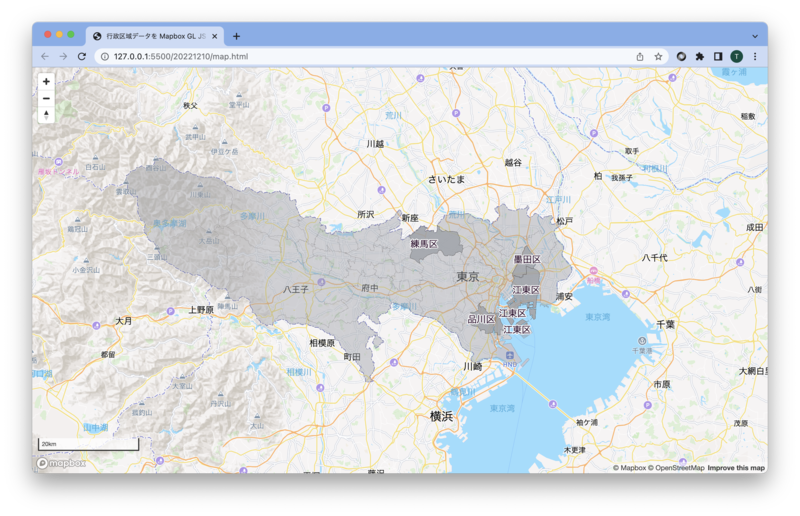Expand the tab search dropdown arrow

(755, 36)
